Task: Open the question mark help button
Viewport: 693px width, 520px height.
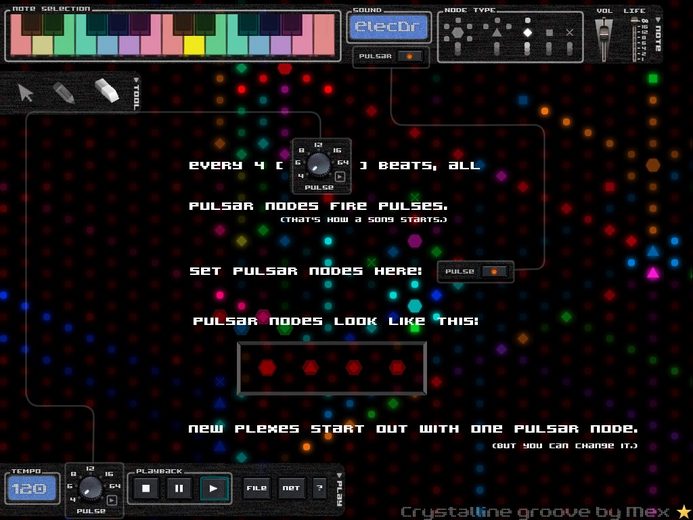Action: click(319, 488)
